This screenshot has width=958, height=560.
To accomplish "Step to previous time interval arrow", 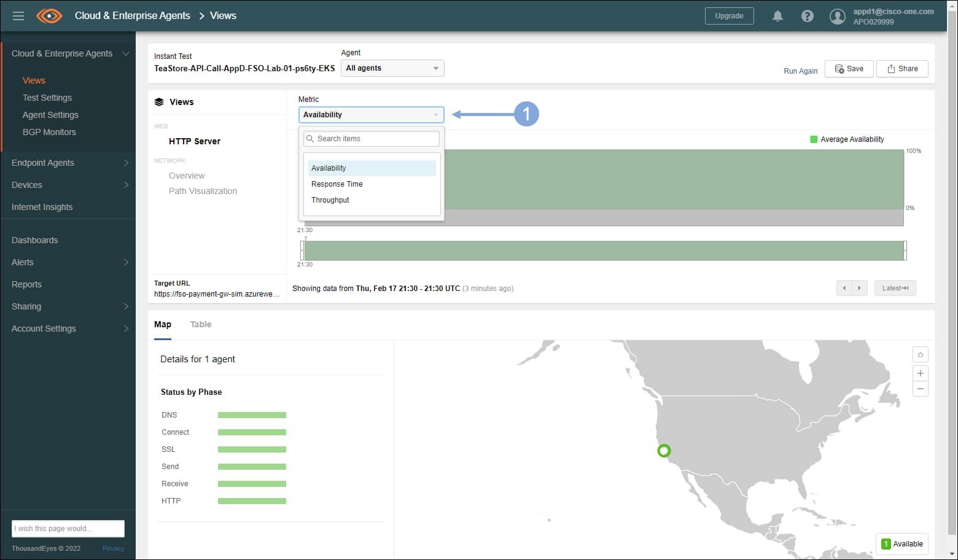I will pos(844,288).
